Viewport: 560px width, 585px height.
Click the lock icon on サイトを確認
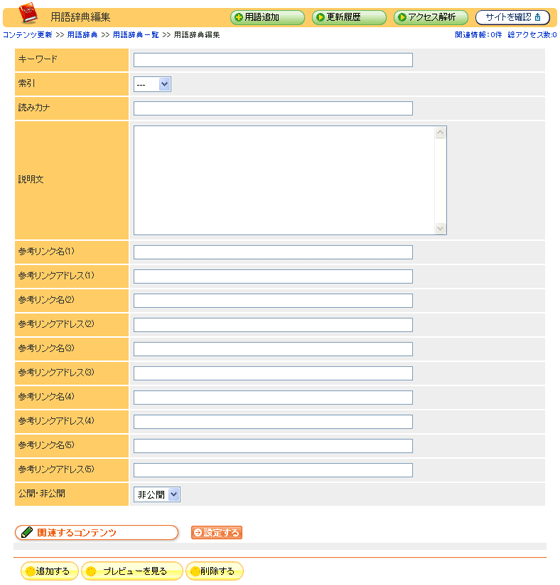click(538, 17)
